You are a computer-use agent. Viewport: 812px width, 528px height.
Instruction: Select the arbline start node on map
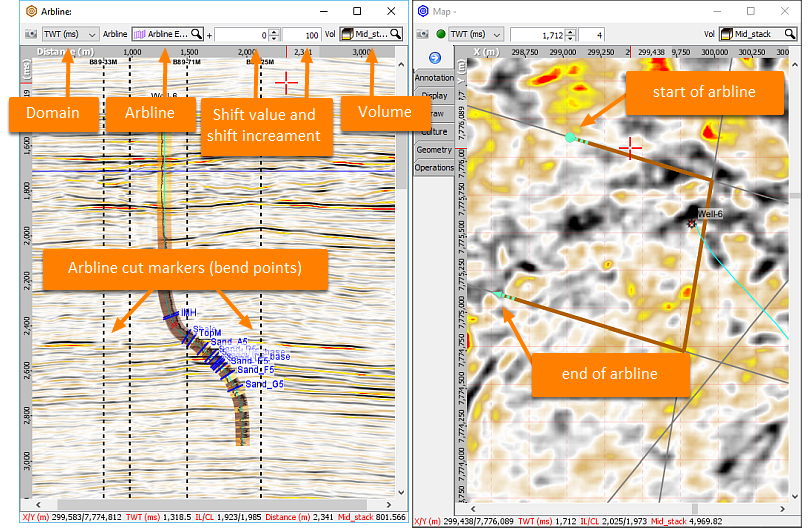[570, 137]
